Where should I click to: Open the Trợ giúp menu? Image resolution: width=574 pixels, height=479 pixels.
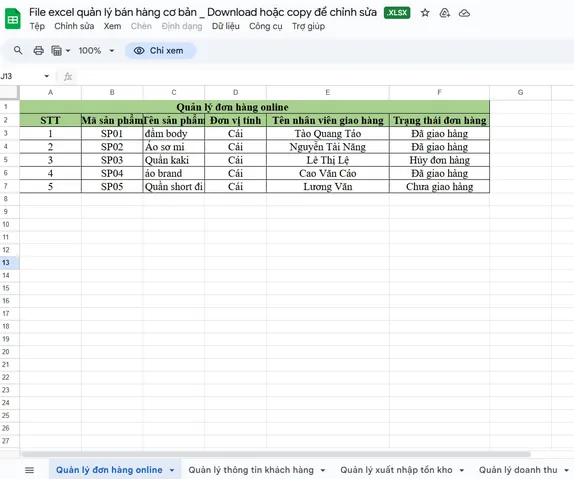point(308,26)
